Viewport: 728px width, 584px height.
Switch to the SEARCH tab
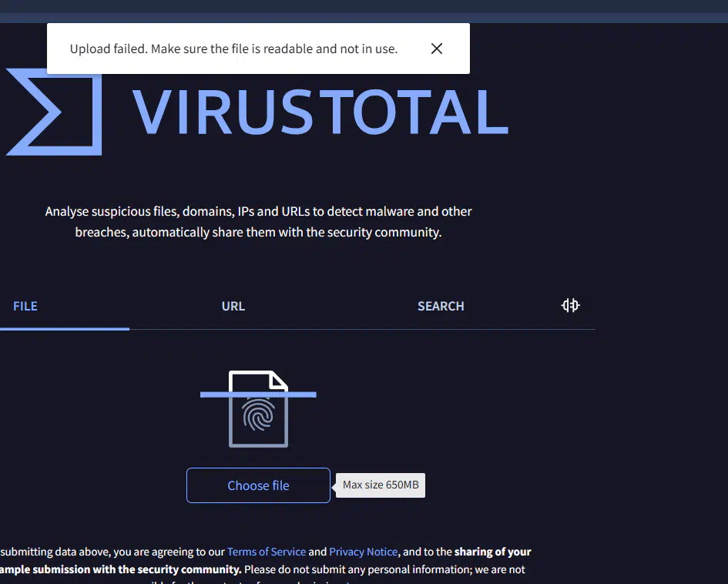click(x=441, y=307)
